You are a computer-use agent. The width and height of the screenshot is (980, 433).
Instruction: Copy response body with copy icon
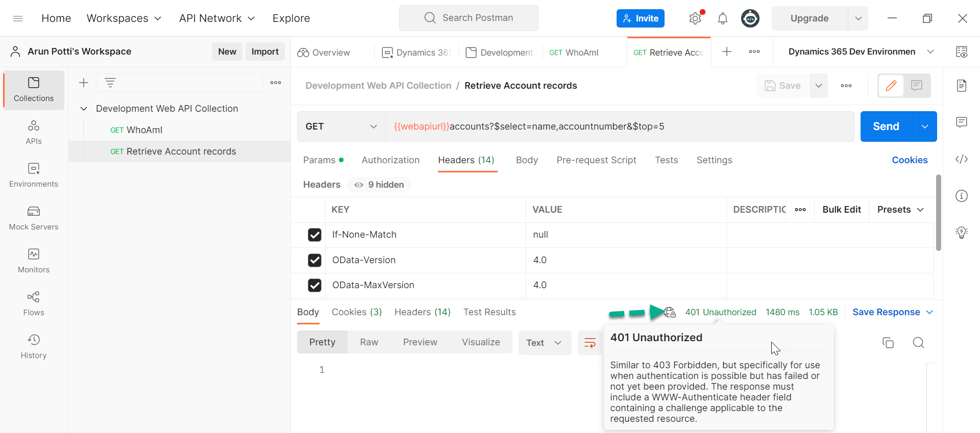pyautogui.click(x=888, y=343)
